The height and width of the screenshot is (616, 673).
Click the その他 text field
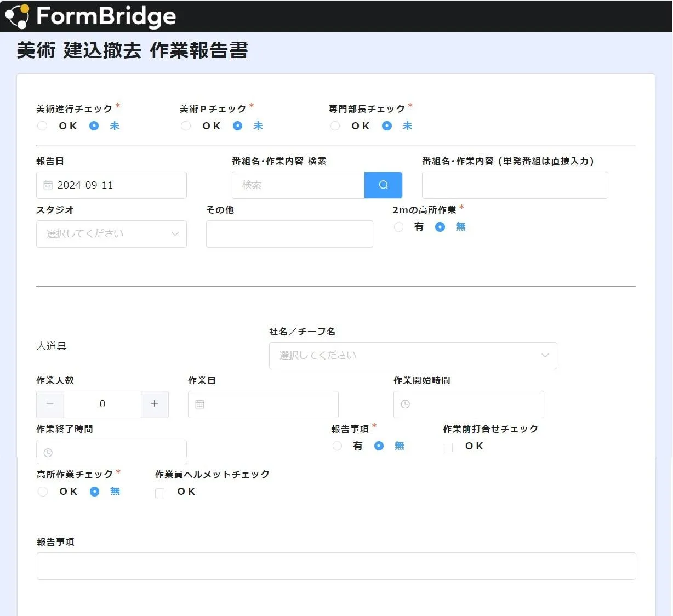[289, 234]
